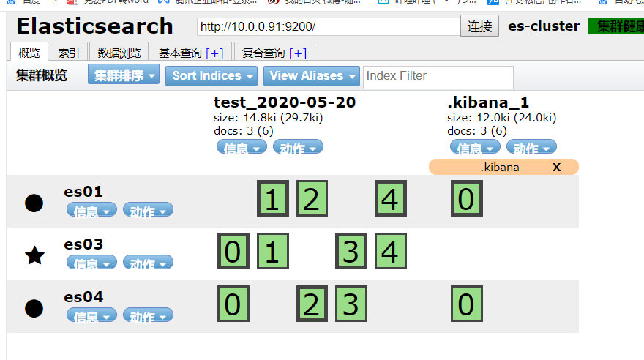Select shard 2 on node es04
Screen dimensions: 644x360
point(312,304)
